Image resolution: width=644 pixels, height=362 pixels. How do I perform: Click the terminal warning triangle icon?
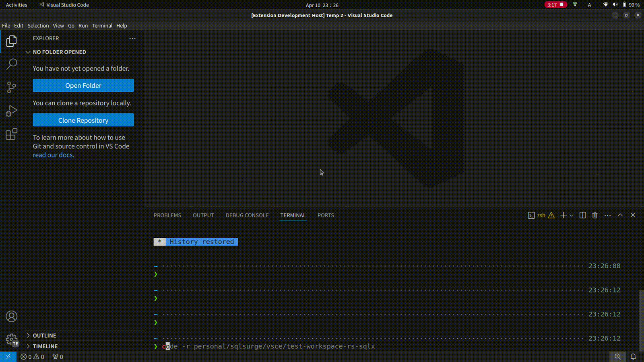(551, 215)
